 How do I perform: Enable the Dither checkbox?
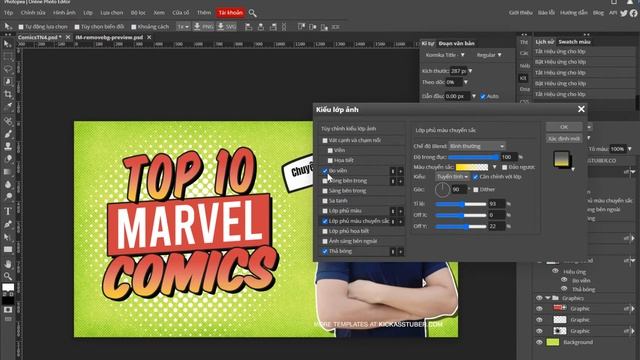pos(476,190)
